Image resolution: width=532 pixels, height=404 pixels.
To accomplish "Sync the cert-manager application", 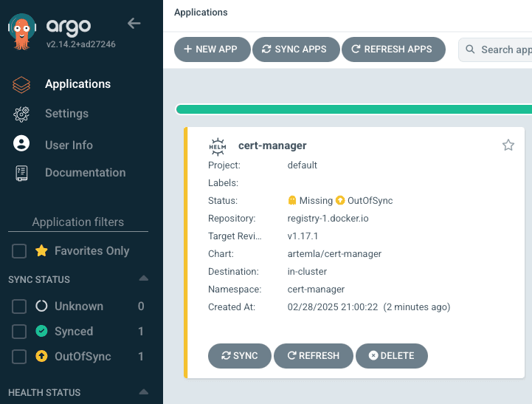I will tap(240, 356).
